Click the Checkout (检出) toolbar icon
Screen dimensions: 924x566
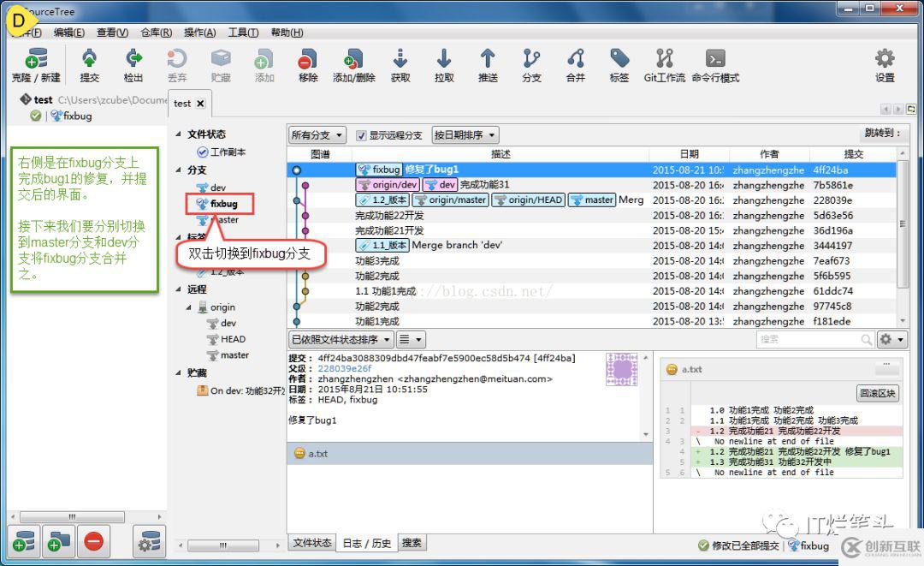(133, 65)
